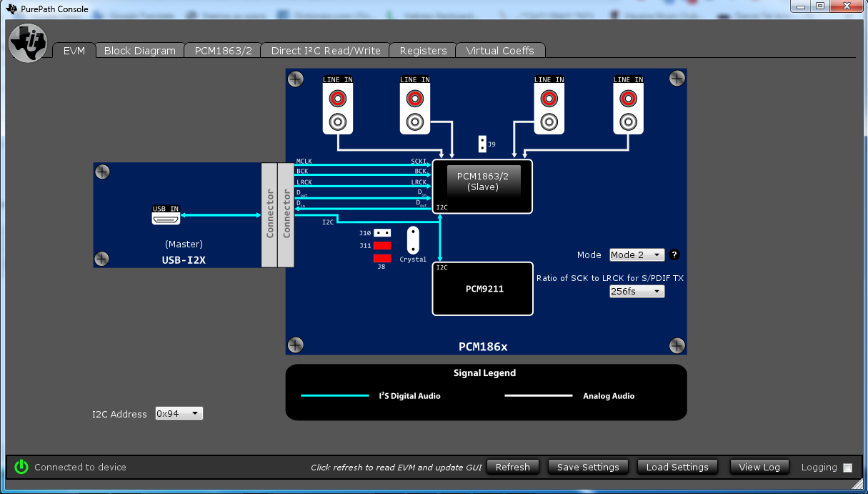
Task: Click the Save Settings button
Action: (588, 467)
